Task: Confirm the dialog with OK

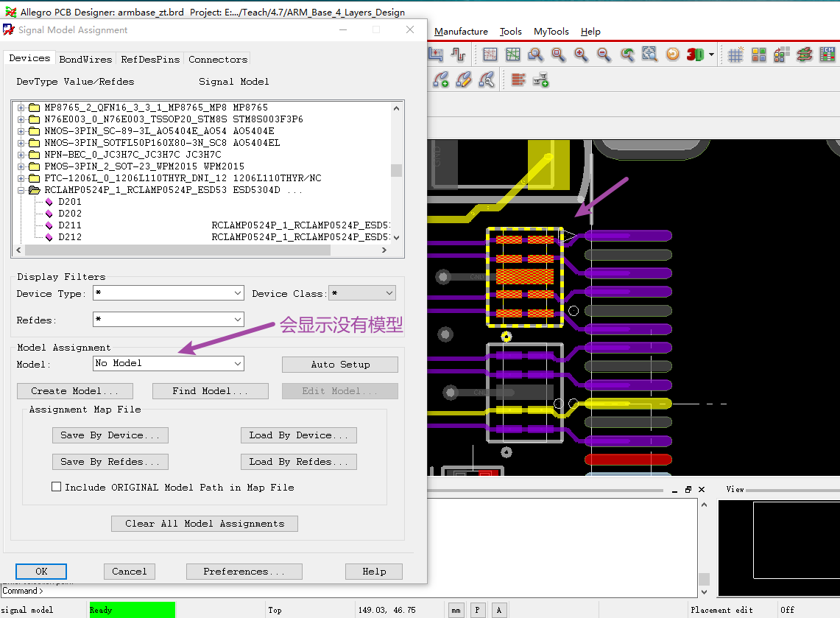Action: (x=41, y=572)
